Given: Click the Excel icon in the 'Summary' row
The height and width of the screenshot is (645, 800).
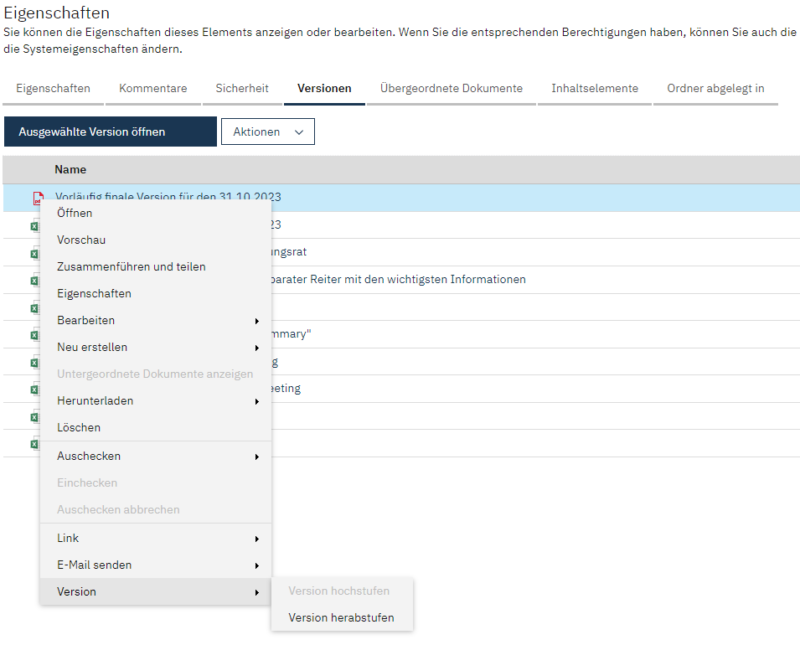Looking at the screenshot, I should (x=34, y=334).
